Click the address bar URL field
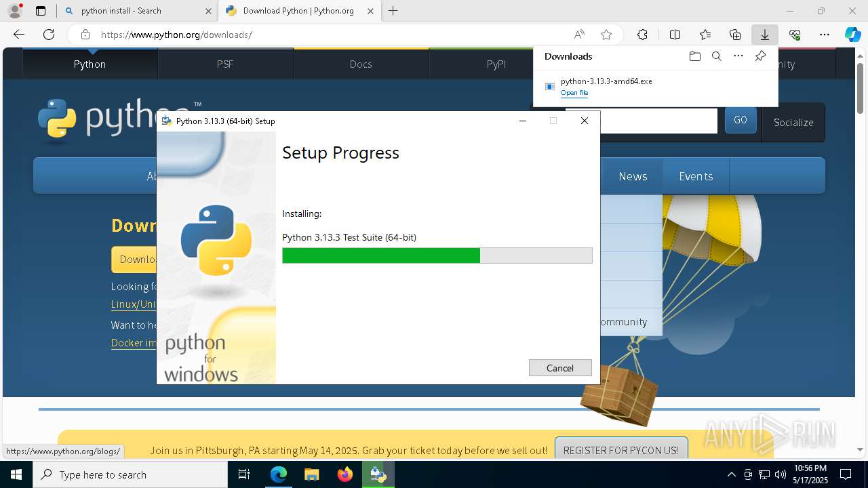868x488 pixels. [x=332, y=35]
